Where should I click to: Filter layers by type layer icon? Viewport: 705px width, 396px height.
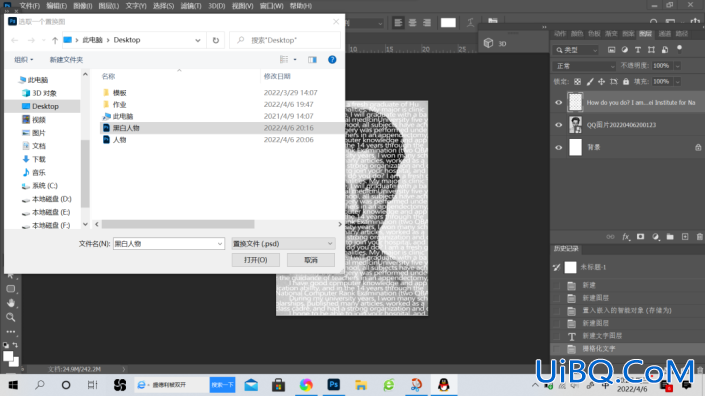pyautogui.click(x=638, y=50)
